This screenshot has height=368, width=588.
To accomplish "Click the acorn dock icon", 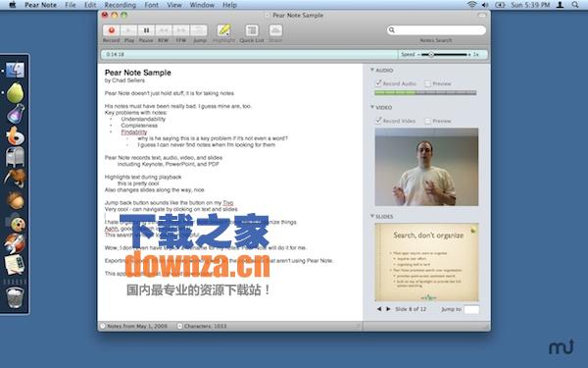I will pyautogui.click(x=16, y=200).
